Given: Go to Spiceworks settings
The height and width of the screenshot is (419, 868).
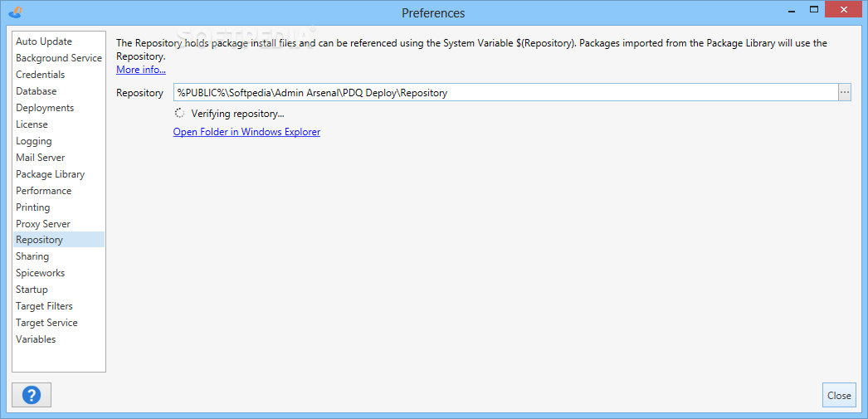Looking at the screenshot, I should [59, 273].
